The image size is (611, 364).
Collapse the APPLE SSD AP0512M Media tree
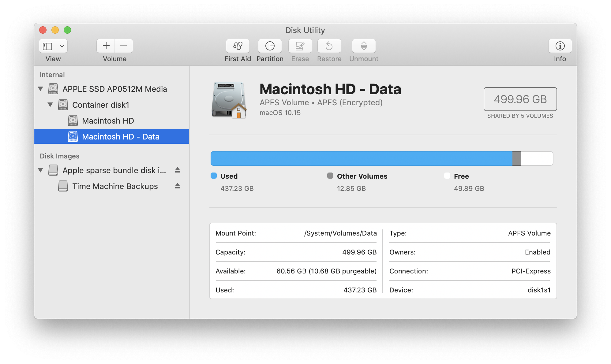coord(40,89)
